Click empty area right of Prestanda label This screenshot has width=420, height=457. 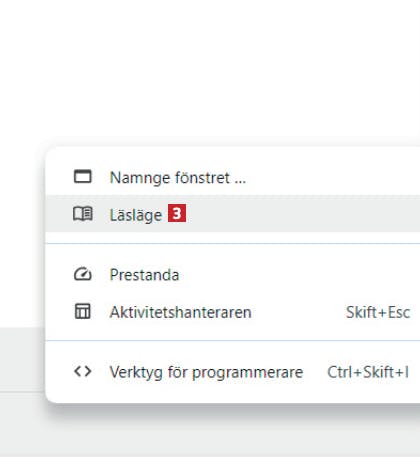pyautogui.click(x=300, y=275)
